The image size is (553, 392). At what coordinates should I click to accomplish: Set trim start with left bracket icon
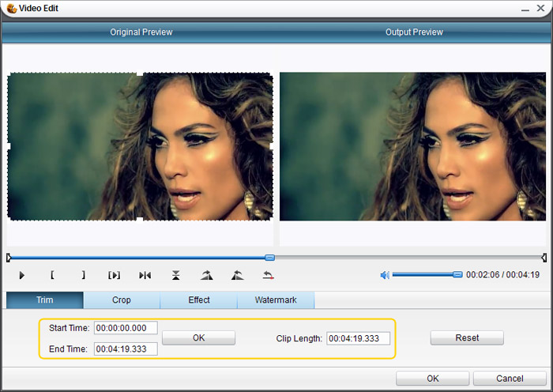click(52, 275)
